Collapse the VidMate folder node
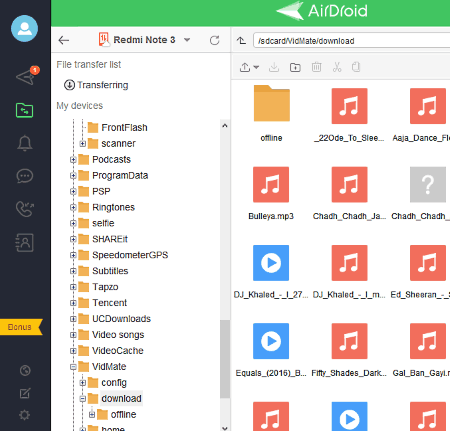450x431 pixels. (73, 367)
